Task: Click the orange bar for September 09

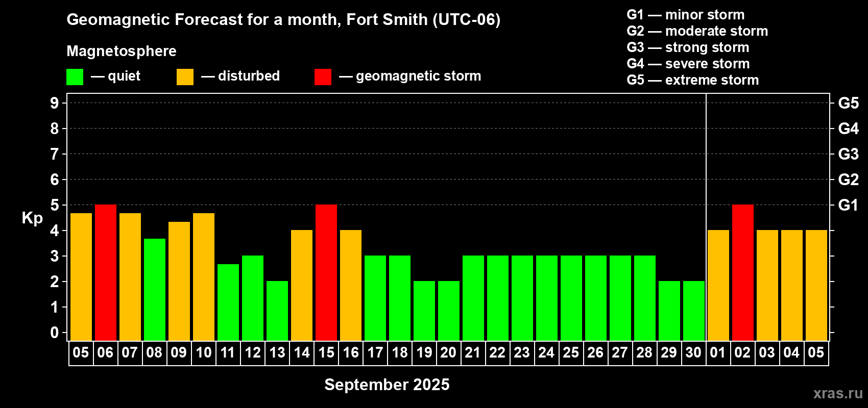Action: click(x=179, y=281)
